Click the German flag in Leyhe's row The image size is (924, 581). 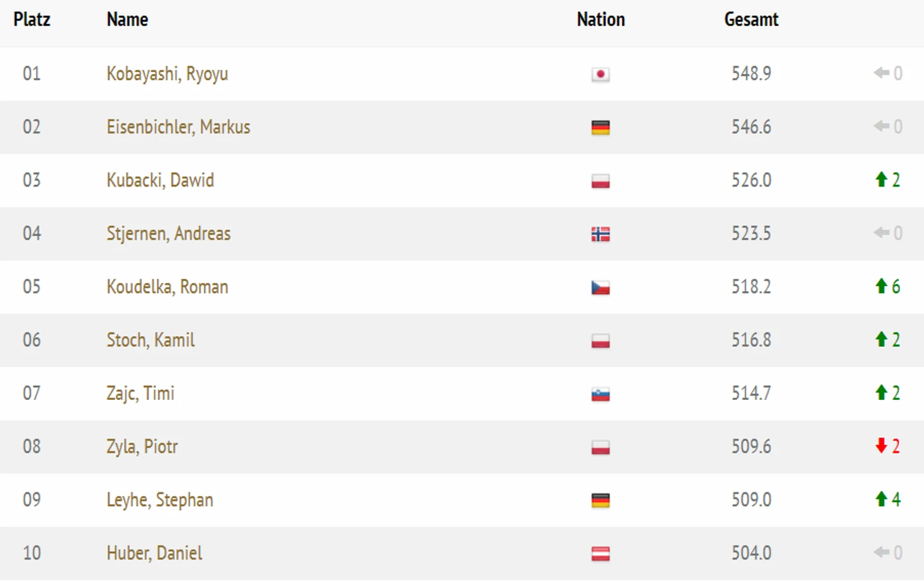pyautogui.click(x=600, y=501)
